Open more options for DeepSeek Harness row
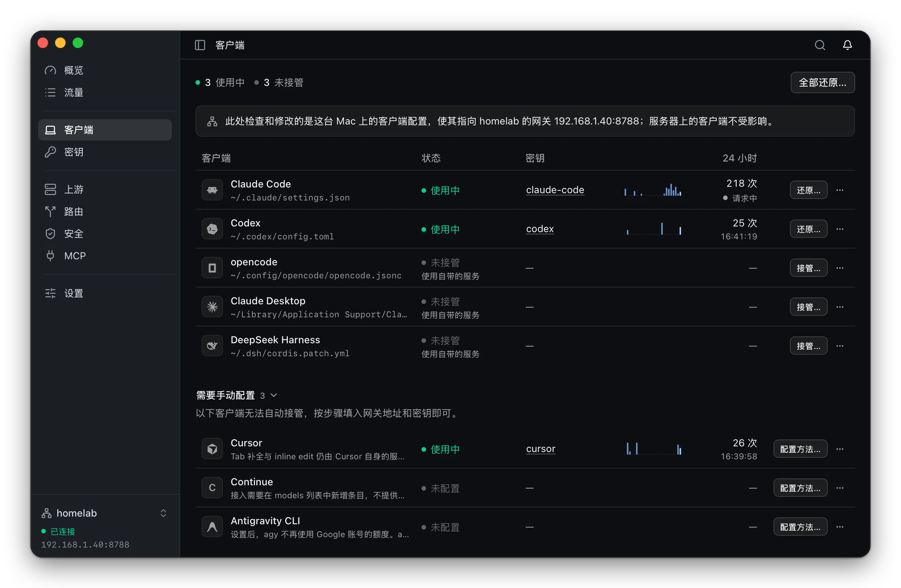Image resolution: width=901 pixels, height=588 pixels. click(840, 346)
